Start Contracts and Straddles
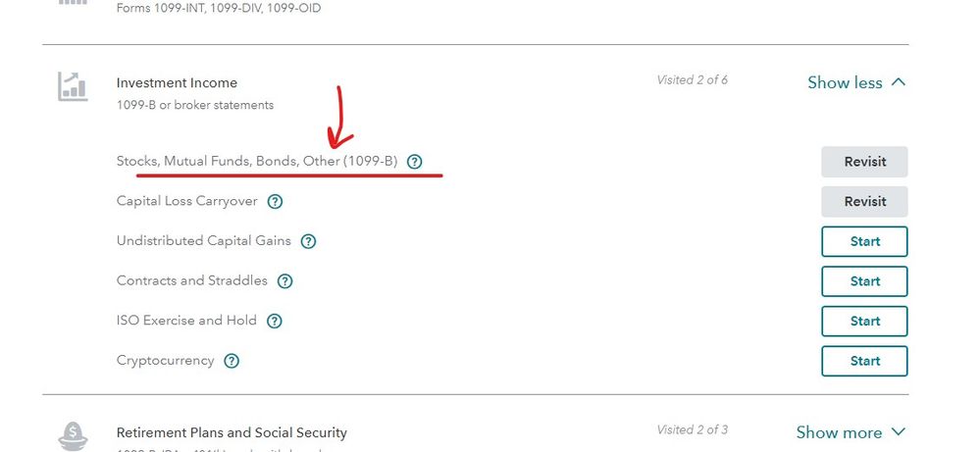 click(864, 281)
